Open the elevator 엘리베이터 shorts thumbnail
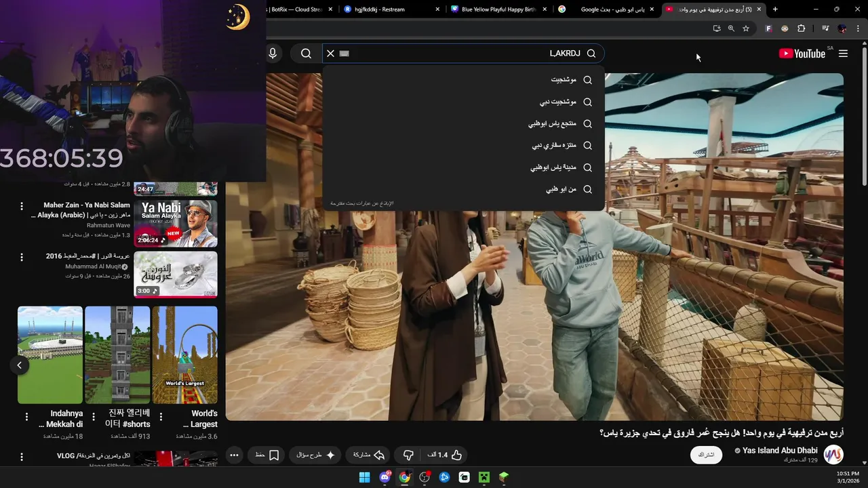868x488 pixels. [x=117, y=355]
